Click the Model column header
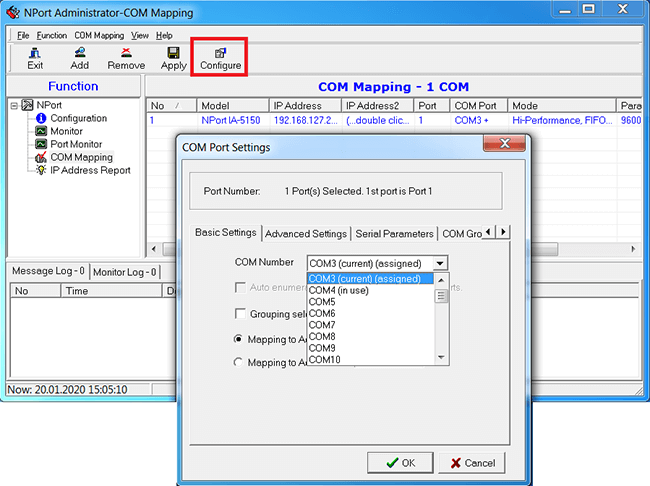 click(x=233, y=106)
